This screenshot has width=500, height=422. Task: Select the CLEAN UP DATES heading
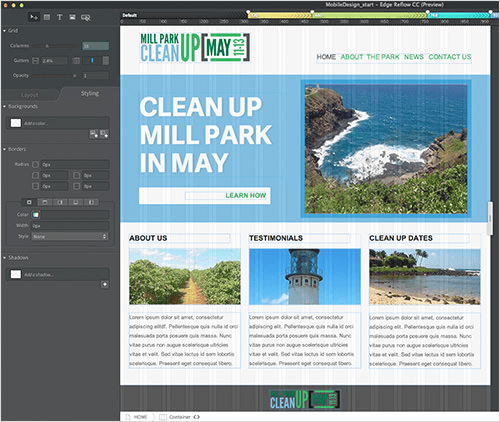click(401, 238)
